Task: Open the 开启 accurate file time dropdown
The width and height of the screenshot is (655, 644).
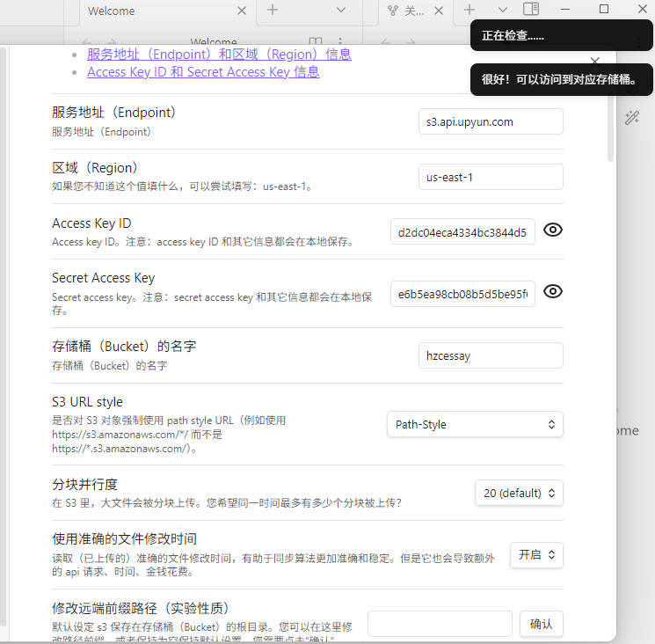Action: click(536, 555)
